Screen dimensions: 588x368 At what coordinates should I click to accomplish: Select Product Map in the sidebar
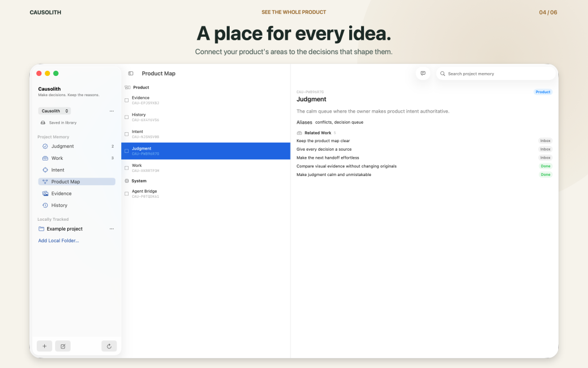click(76, 181)
